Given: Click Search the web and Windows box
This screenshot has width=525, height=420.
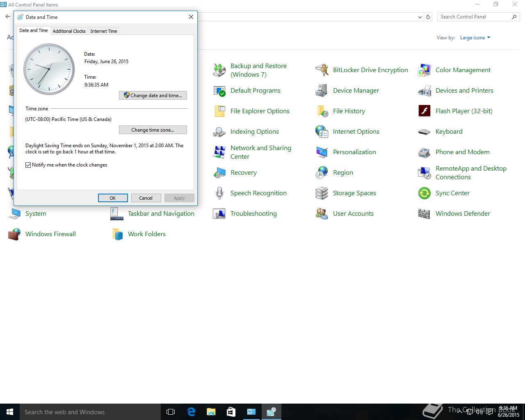Looking at the screenshot, I should click(90, 412).
